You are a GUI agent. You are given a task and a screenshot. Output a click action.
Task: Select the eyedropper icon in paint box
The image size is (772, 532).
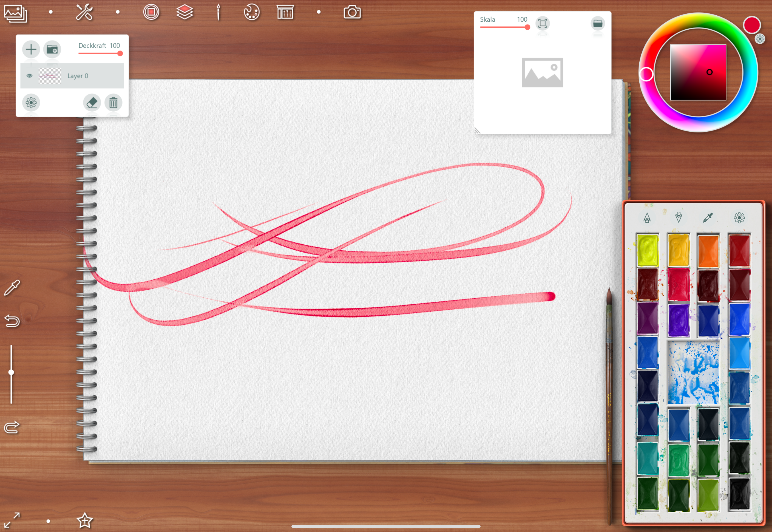pyautogui.click(x=708, y=218)
